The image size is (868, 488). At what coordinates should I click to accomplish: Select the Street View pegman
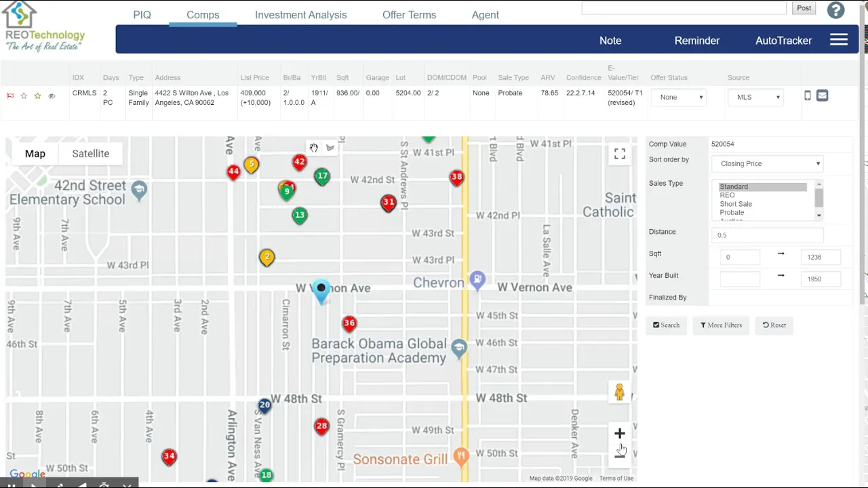click(619, 392)
